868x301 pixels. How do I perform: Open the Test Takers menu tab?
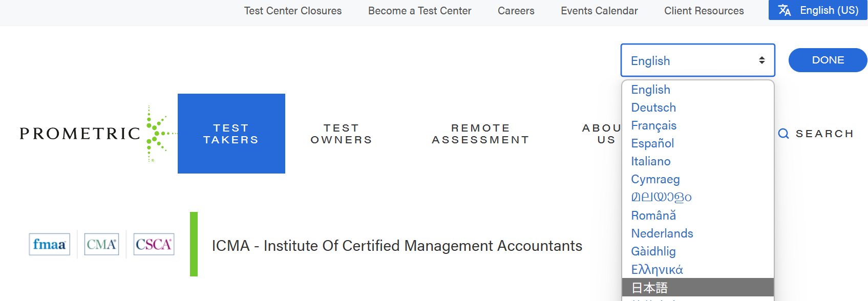(231, 134)
